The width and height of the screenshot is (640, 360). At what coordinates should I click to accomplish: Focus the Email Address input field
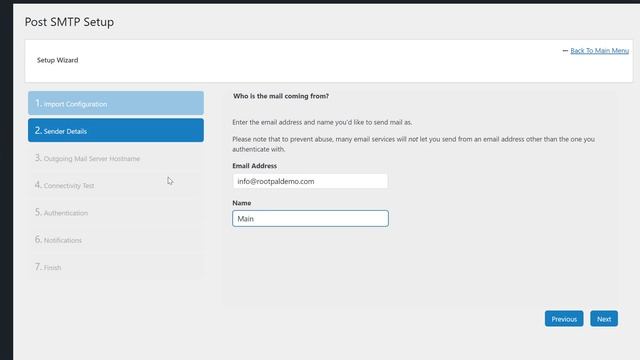click(x=310, y=181)
